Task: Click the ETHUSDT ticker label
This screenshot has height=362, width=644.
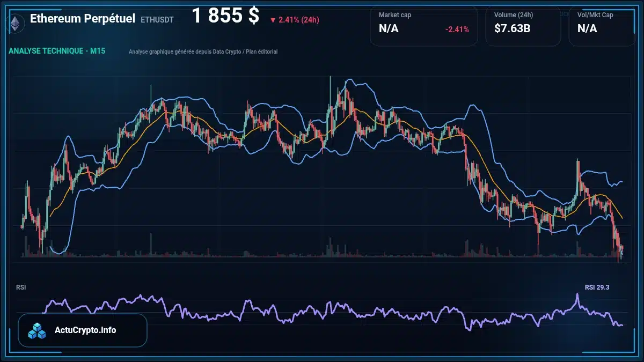Action: pyautogui.click(x=157, y=20)
